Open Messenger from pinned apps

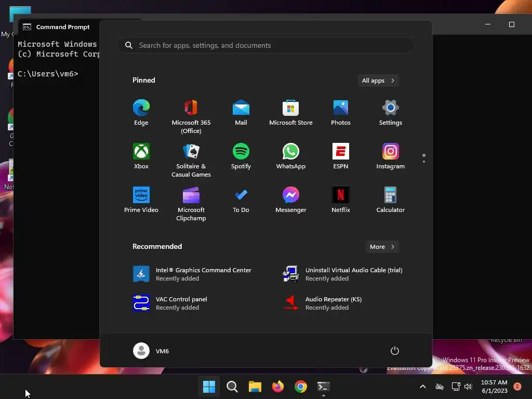(x=291, y=200)
